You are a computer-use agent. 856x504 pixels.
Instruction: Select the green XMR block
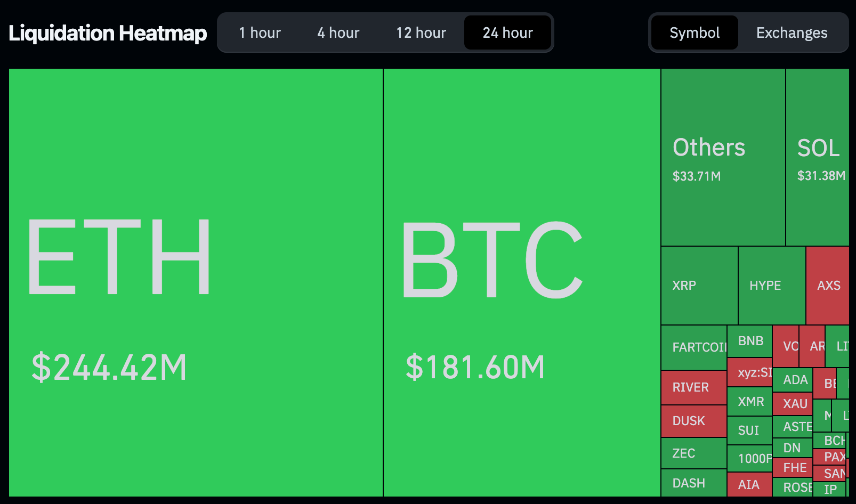[x=749, y=402]
